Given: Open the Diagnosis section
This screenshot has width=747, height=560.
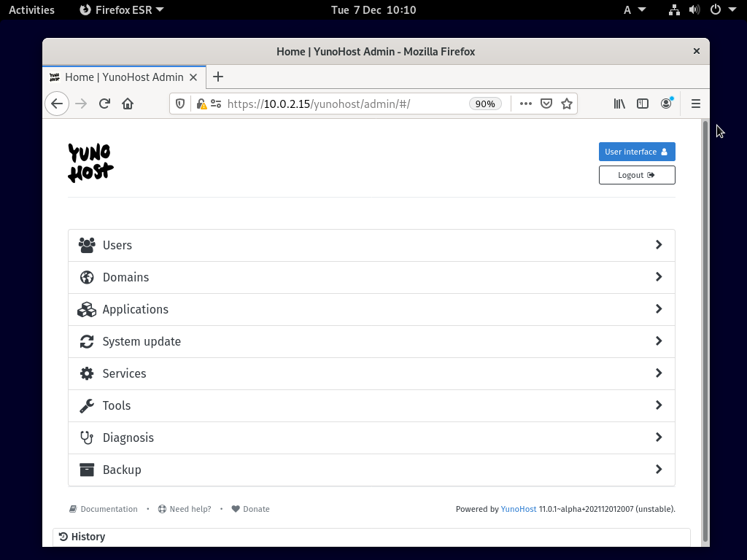Looking at the screenshot, I should pyautogui.click(x=371, y=437).
